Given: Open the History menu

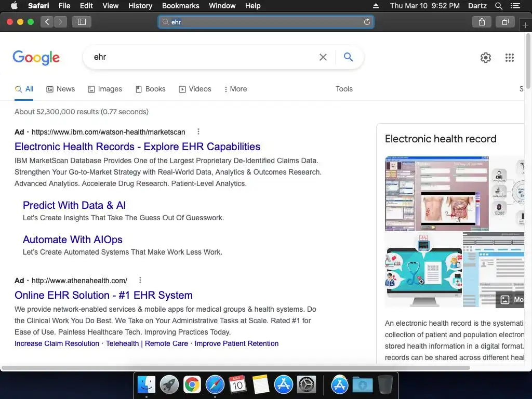Looking at the screenshot, I should (x=140, y=6).
